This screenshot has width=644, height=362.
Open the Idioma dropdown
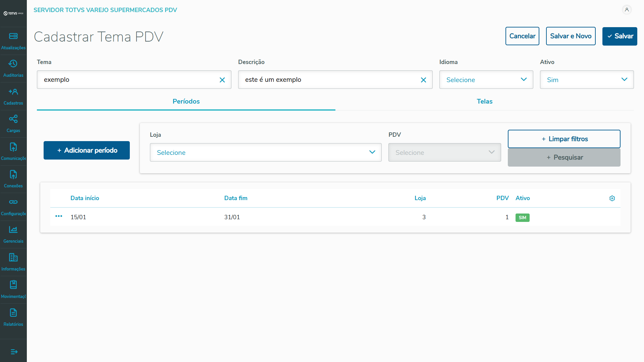[x=486, y=80]
